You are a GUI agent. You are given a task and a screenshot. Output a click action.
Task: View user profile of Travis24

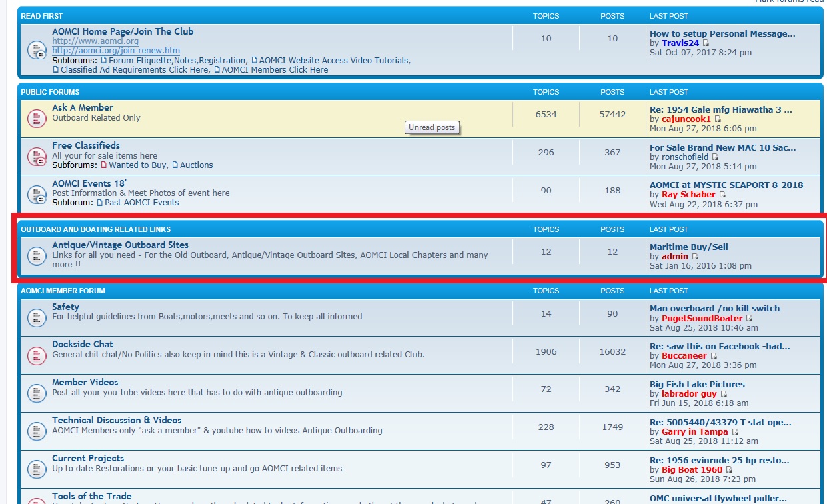[680, 43]
